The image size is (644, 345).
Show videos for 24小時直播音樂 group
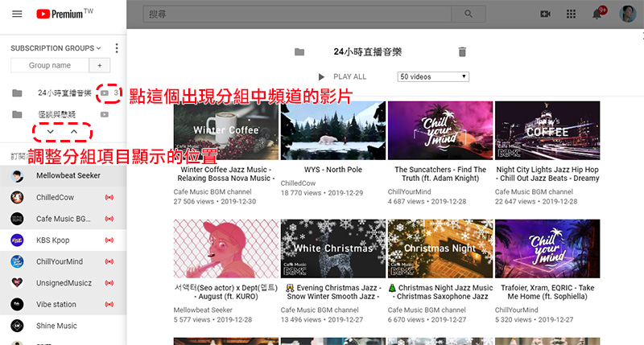coord(105,93)
